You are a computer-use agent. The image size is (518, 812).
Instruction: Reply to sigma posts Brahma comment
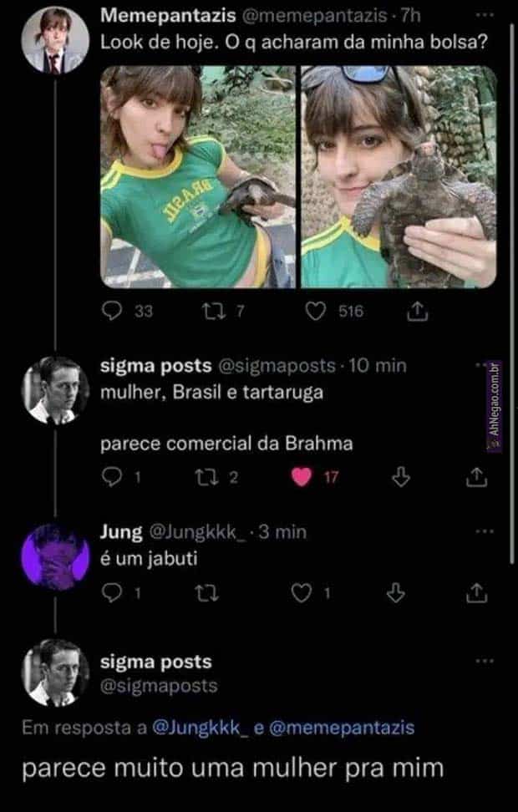point(112,476)
